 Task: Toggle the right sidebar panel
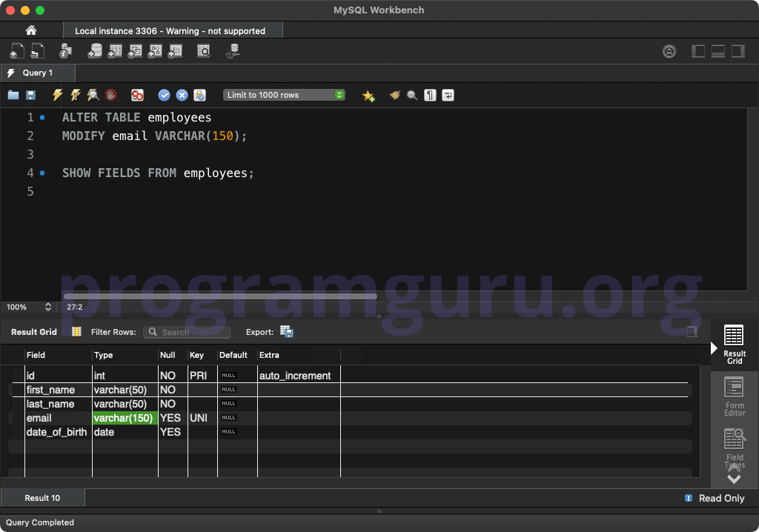pos(738,51)
